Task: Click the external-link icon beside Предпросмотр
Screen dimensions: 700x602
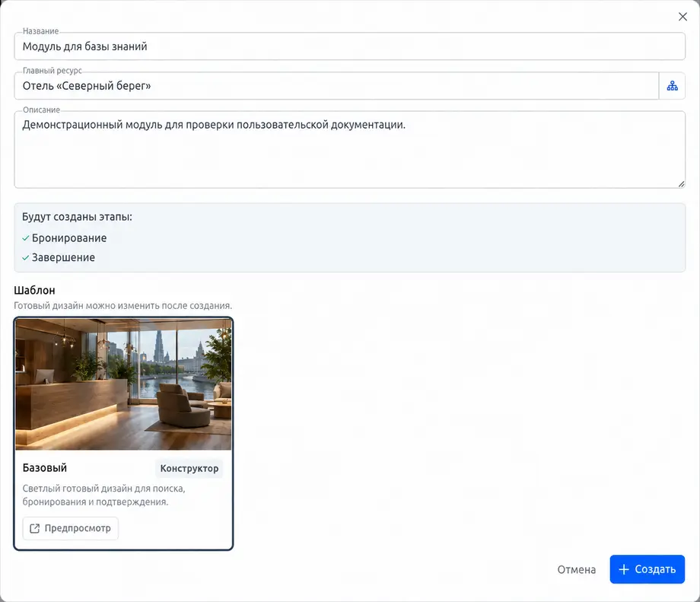Action: (x=34, y=528)
